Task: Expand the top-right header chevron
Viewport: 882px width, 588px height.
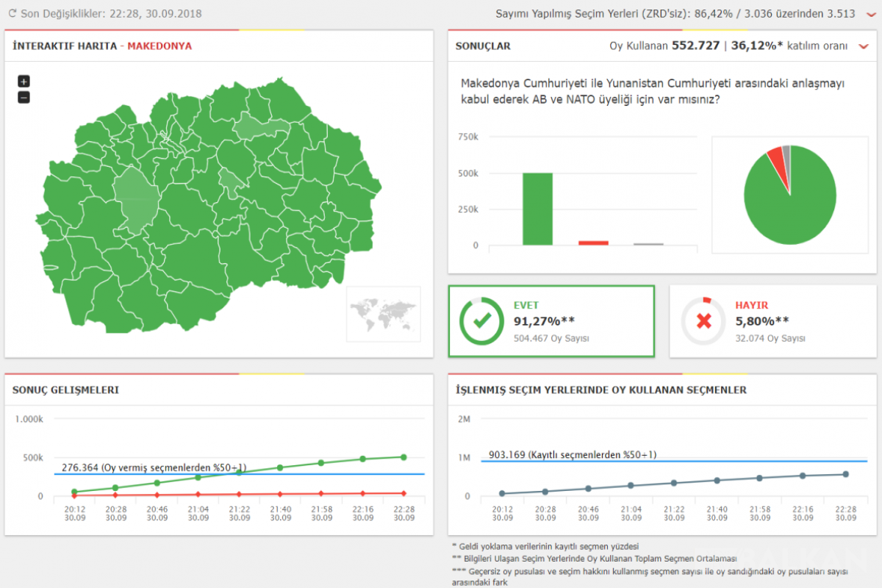Action: click(x=871, y=14)
